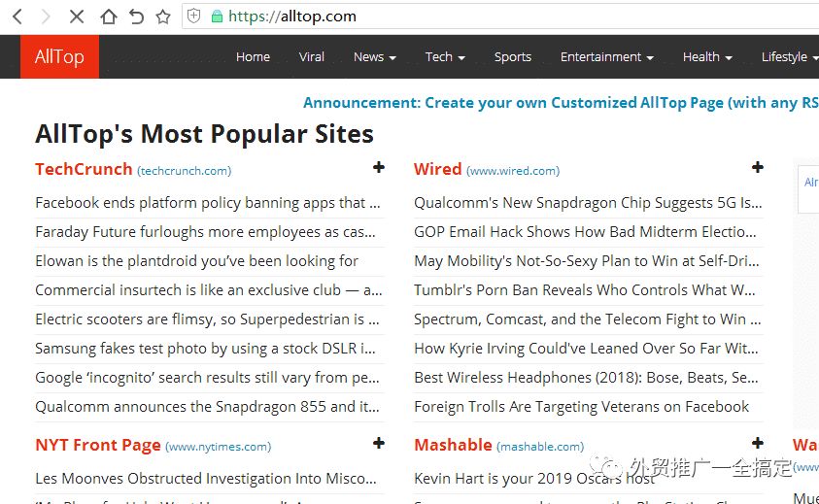The width and height of the screenshot is (819, 504).
Task: Open 'Les Moonves Obstructed Investigation' article
Action: coord(206,479)
